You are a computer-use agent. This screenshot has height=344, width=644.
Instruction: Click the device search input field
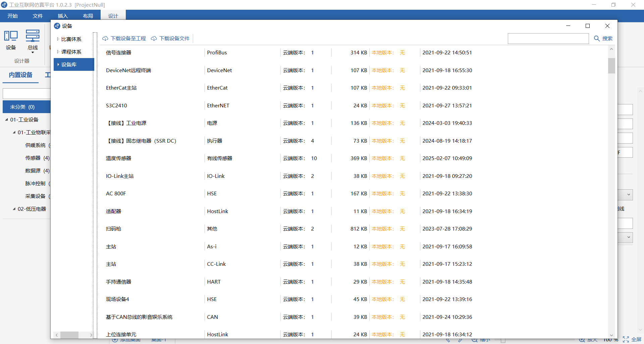(x=548, y=39)
